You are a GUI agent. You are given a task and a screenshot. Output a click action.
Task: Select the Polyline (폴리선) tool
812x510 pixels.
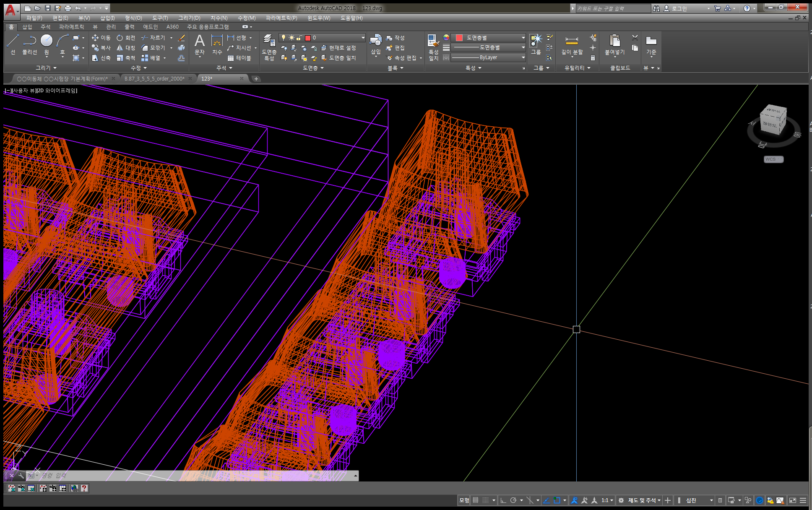29,44
